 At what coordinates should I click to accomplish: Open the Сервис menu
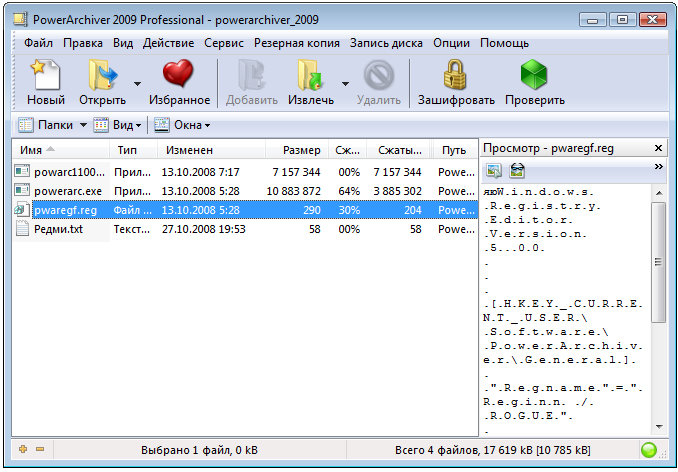224,43
